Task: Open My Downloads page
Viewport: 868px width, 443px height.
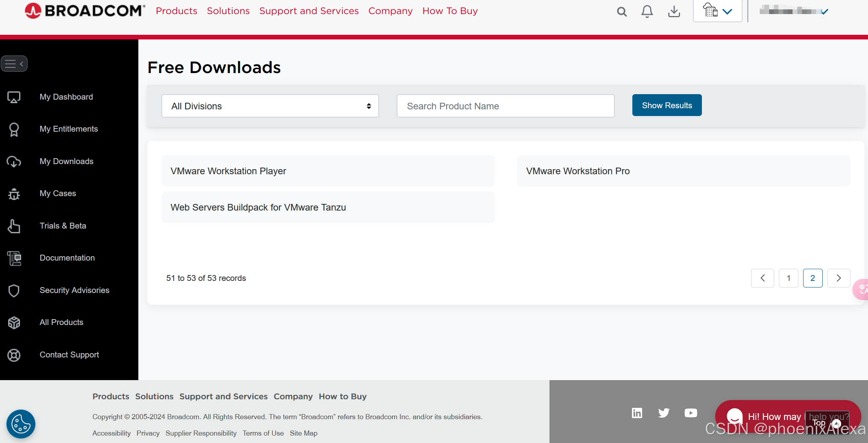Action: point(66,161)
